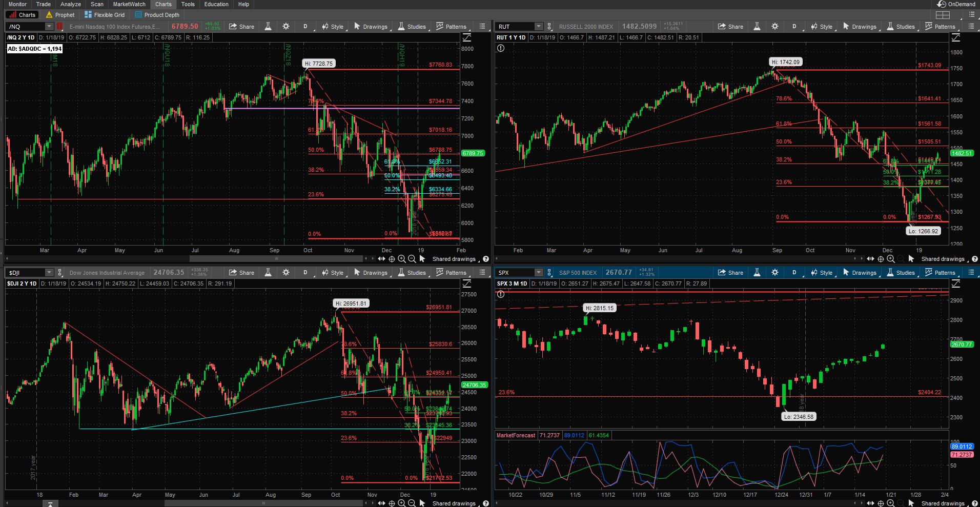This screenshot has width=980, height=507.
Task: Click the /NQ chart horizontal time scrollbar
Action: pos(276,259)
